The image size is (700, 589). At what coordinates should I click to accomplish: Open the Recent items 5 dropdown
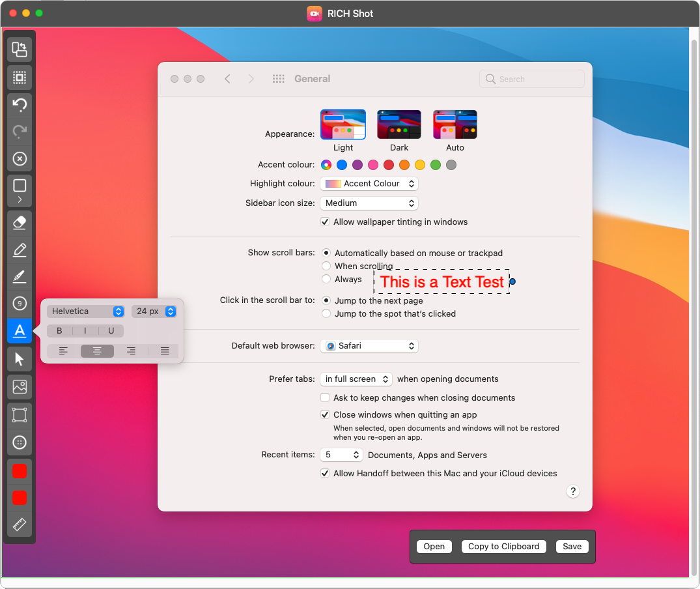[341, 455]
